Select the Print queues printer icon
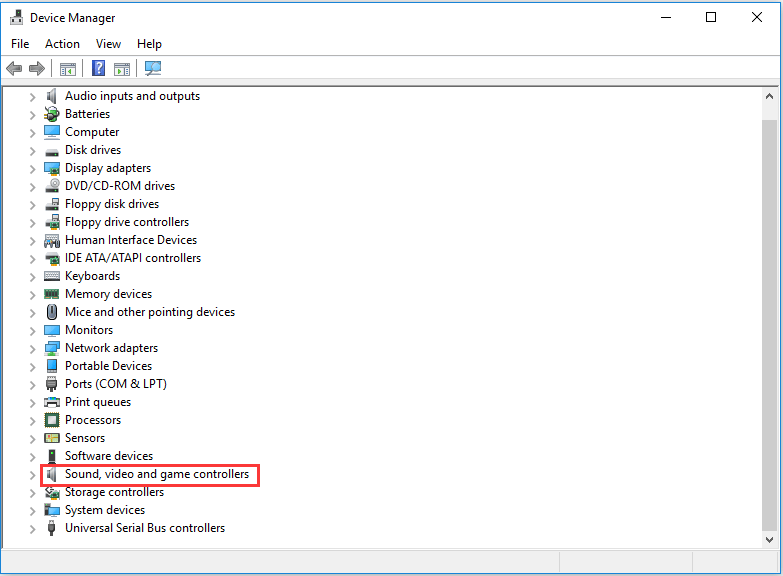Viewport: 783px width, 576px height. tap(51, 402)
